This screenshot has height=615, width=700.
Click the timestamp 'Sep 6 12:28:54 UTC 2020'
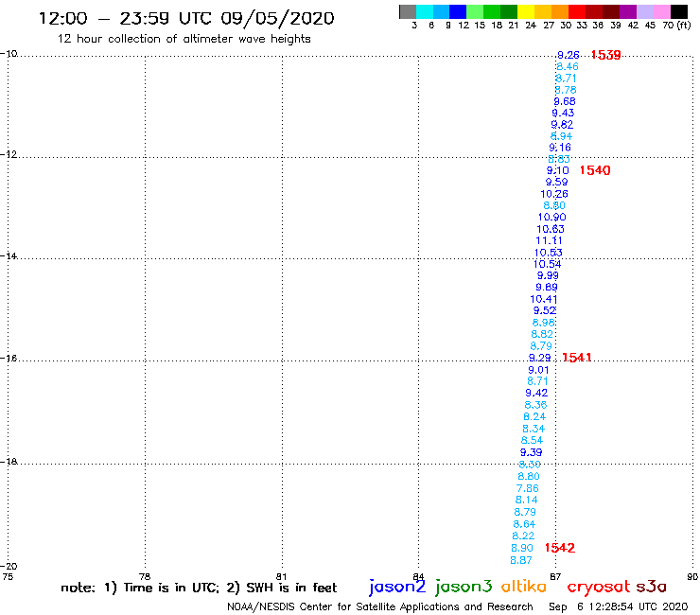(619, 606)
